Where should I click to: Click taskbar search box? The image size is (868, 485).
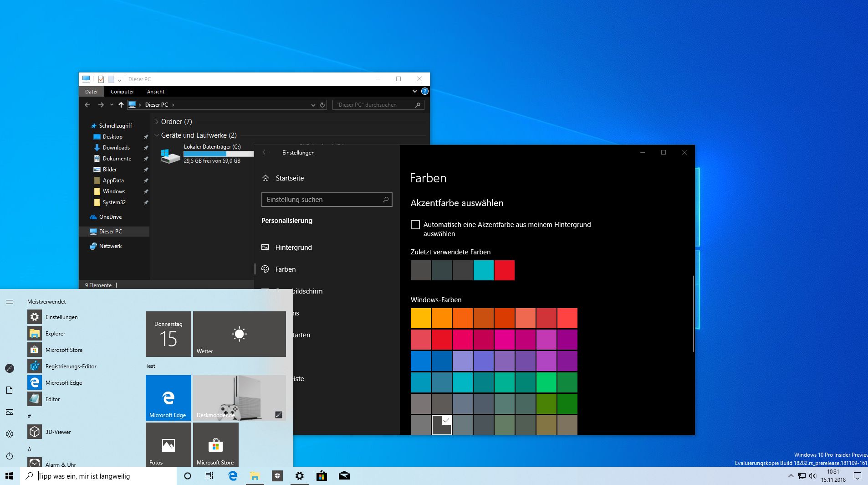(98, 476)
